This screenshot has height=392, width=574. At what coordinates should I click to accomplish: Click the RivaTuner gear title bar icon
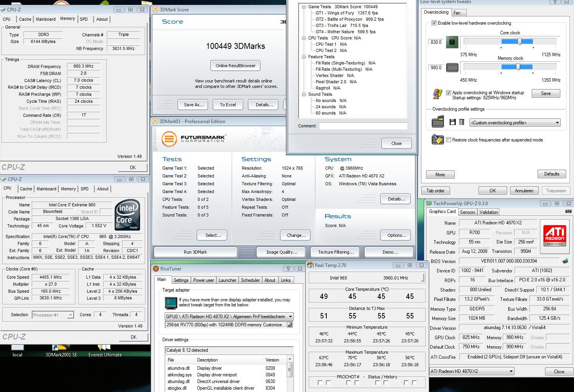156,269
